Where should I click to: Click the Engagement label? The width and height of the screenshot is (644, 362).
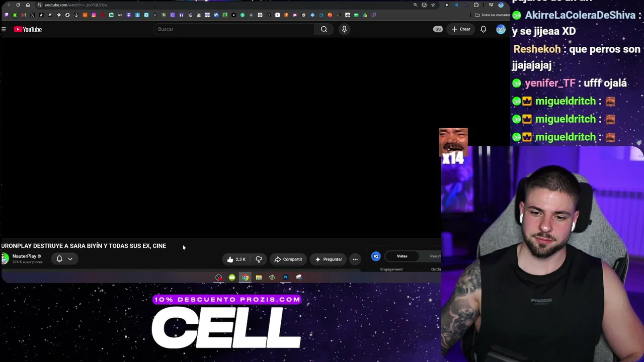tap(391, 269)
